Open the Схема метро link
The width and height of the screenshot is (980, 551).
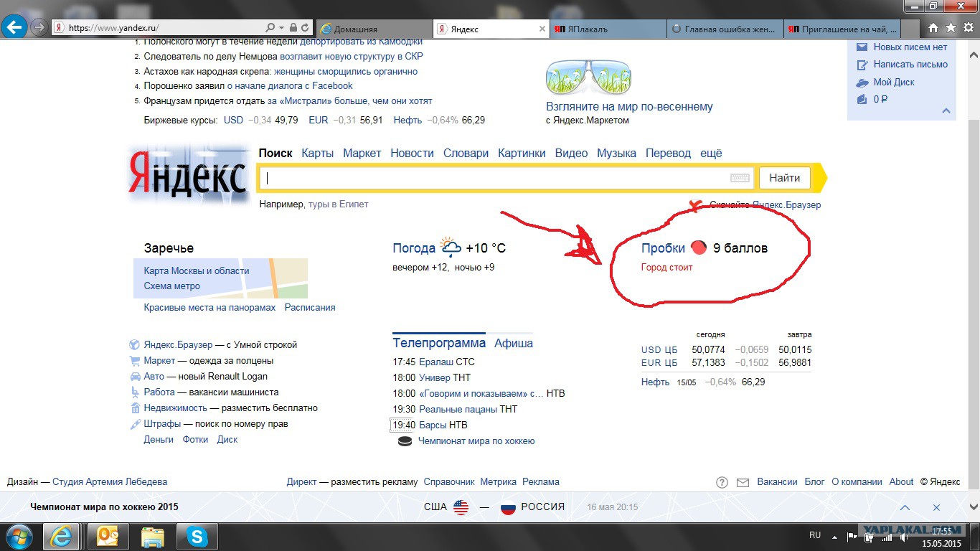coord(172,286)
